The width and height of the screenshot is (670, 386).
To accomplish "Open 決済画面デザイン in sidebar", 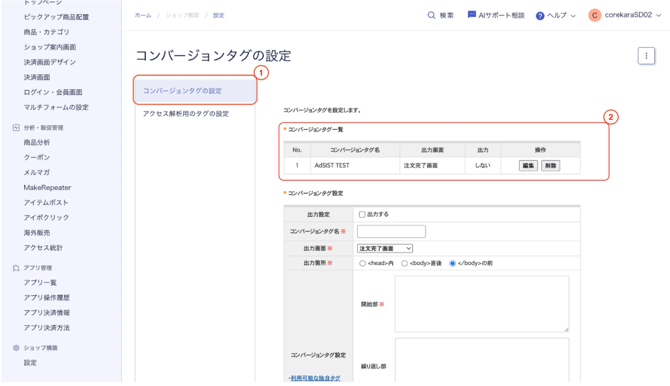I will 50,62.
